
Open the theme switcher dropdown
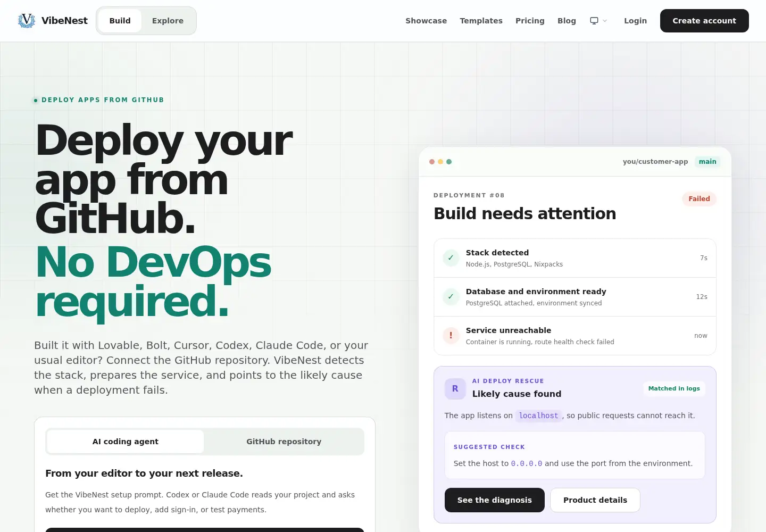click(598, 21)
